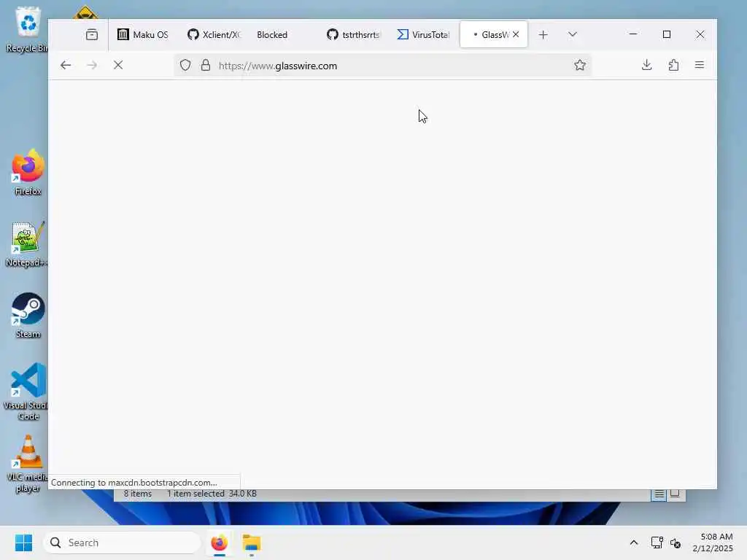
Task: Select Recycle Bin desktop icon
Action: (28, 29)
